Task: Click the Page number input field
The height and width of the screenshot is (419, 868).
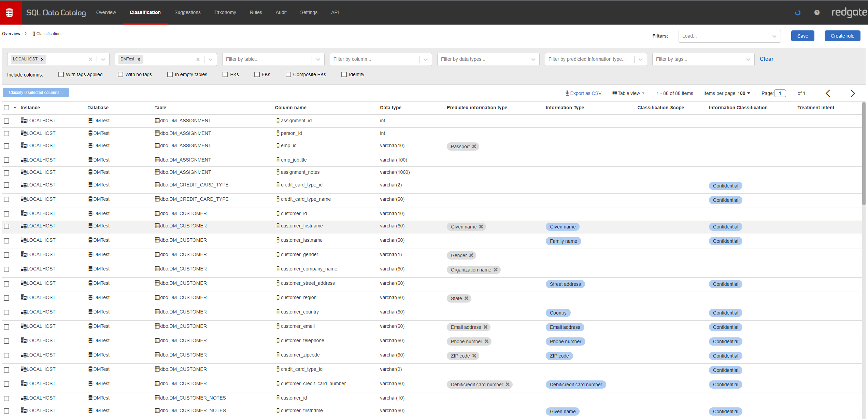Action: 780,93
